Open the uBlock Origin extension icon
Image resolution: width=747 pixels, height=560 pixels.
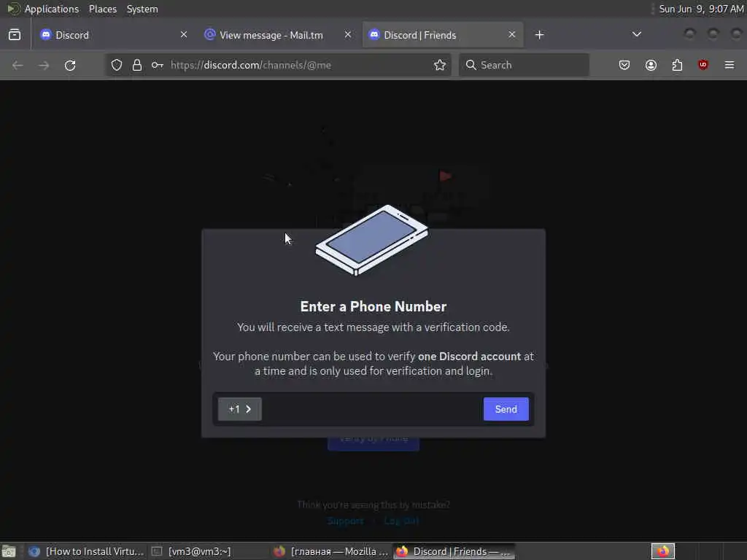pyautogui.click(x=703, y=65)
